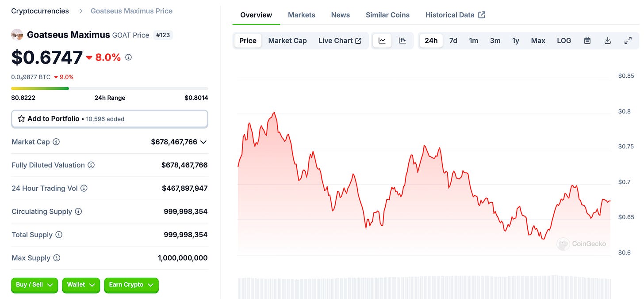Screen dimensions: 644x299
Task: Select the Price chart toggle
Action: (248, 41)
